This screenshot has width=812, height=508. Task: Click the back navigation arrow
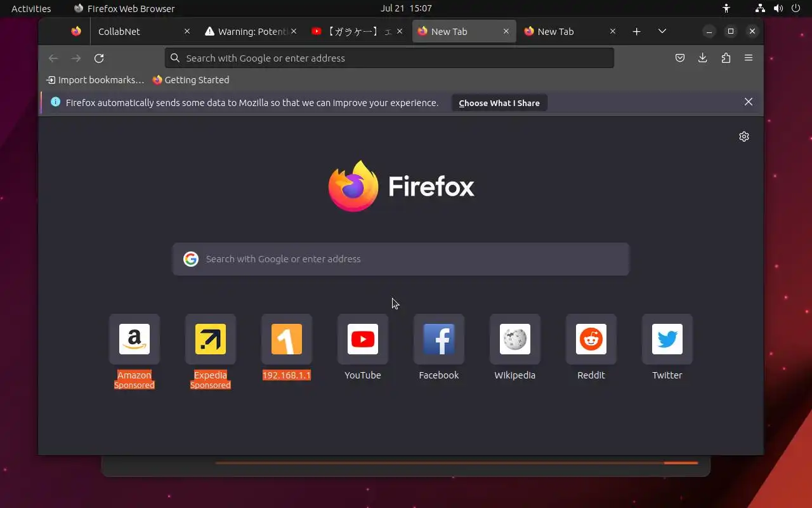53,58
